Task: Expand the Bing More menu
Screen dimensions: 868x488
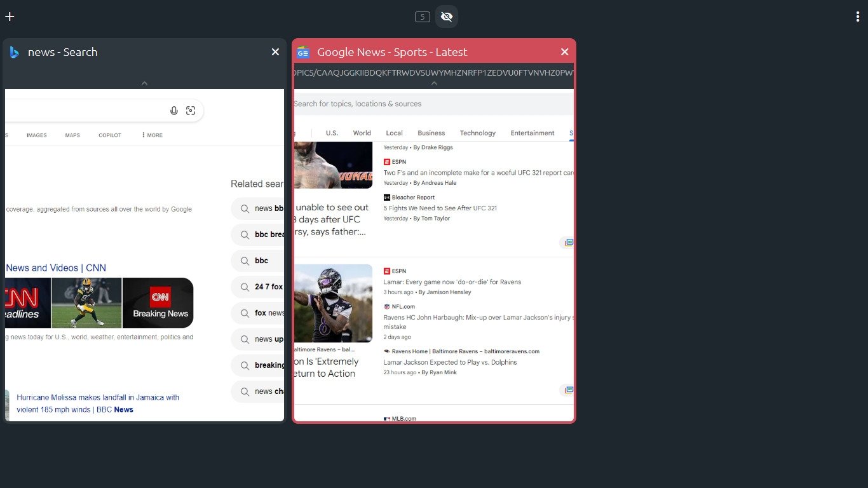Action: click(x=152, y=135)
